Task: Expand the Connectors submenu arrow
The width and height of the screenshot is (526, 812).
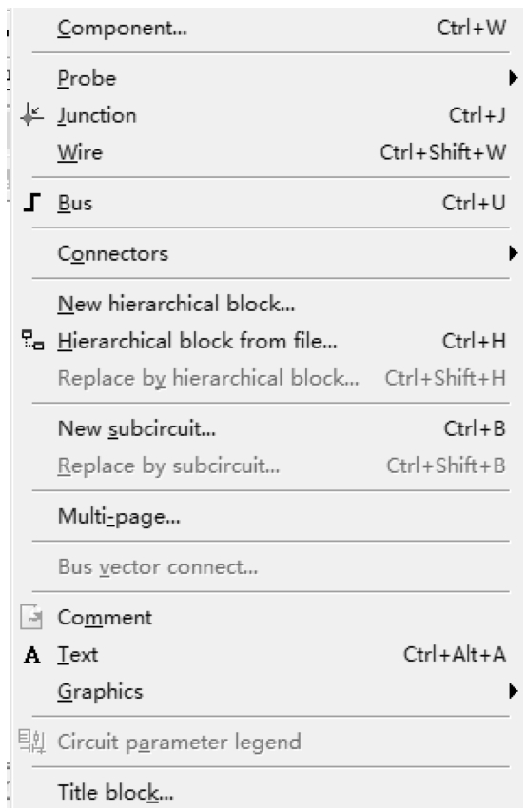Action: pyautogui.click(x=513, y=253)
